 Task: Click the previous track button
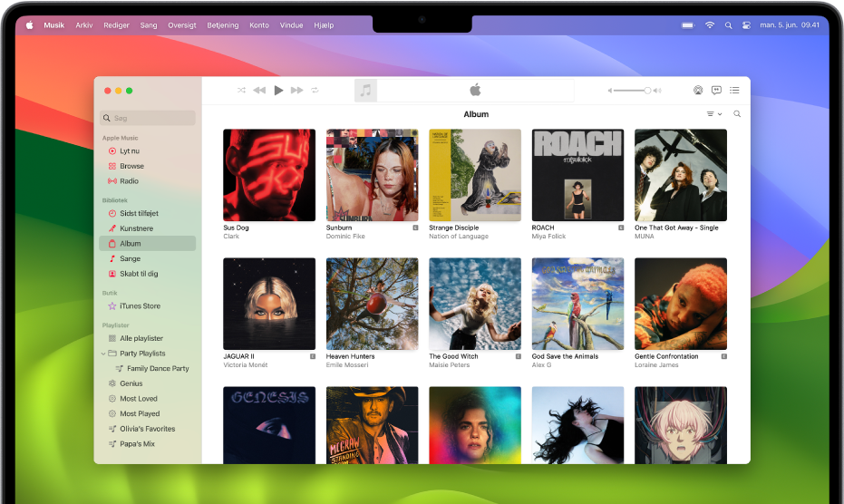click(x=259, y=91)
